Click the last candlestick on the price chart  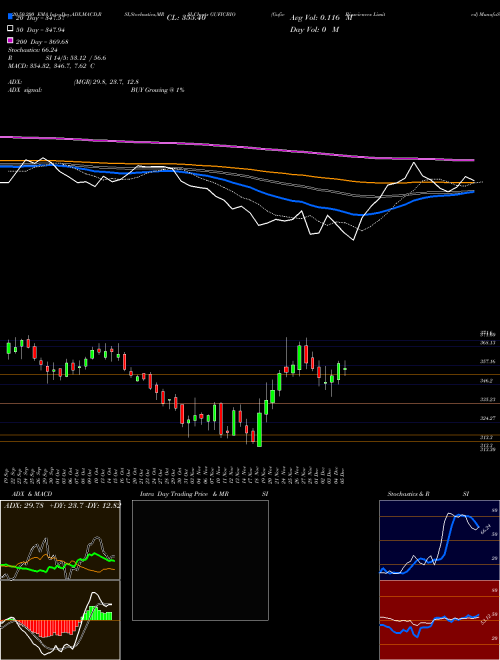345,369
